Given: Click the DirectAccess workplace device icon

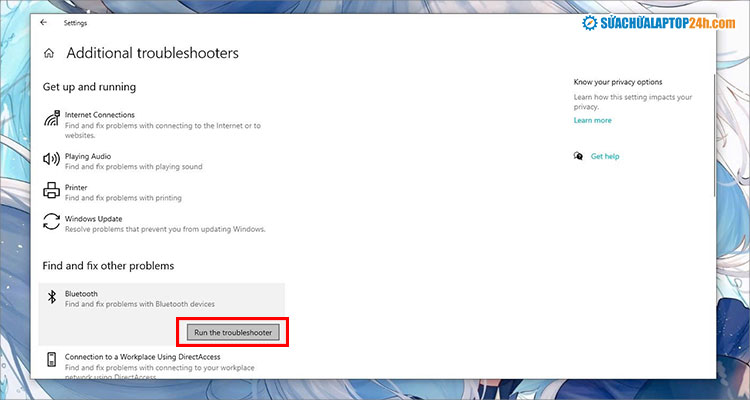Looking at the screenshot, I should point(52,359).
